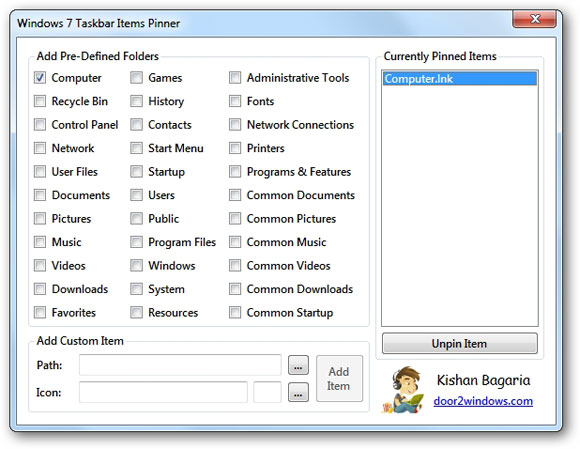Browse for path using the ellipsis button
The image size is (580, 449).
pyautogui.click(x=298, y=365)
